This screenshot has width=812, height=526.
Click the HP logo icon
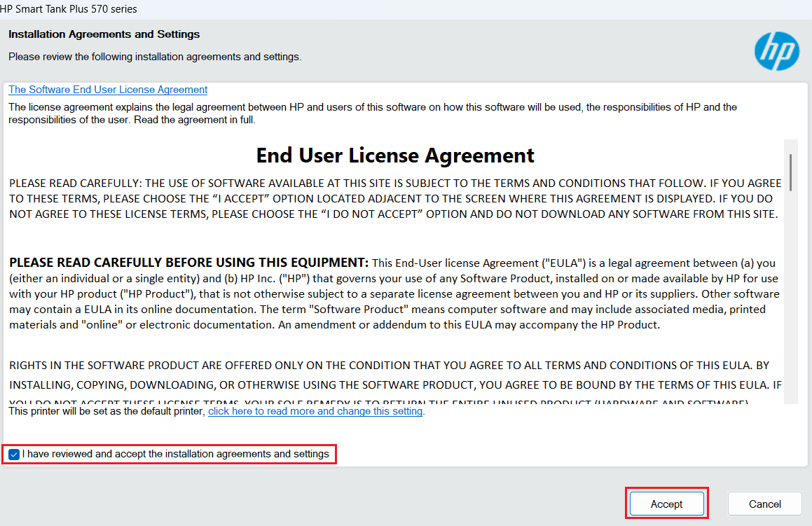[x=776, y=51]
